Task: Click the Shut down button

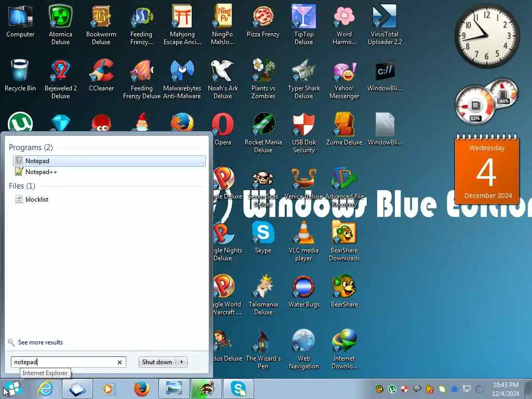Action: [157, 362]
